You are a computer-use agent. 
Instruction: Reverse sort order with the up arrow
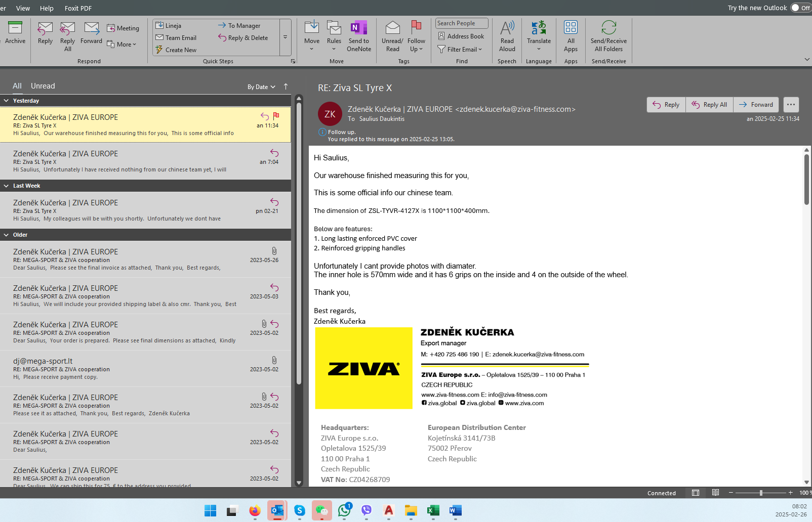[x=286, y=86]
